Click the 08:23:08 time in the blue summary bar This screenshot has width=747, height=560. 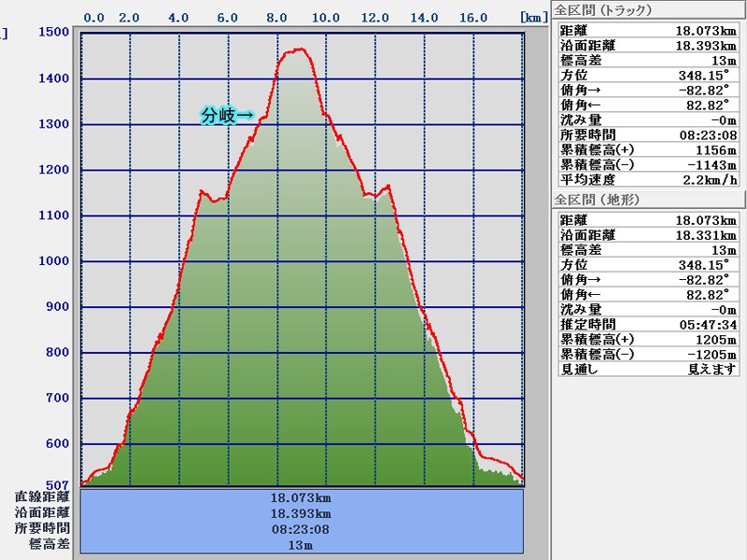(301, 529)
